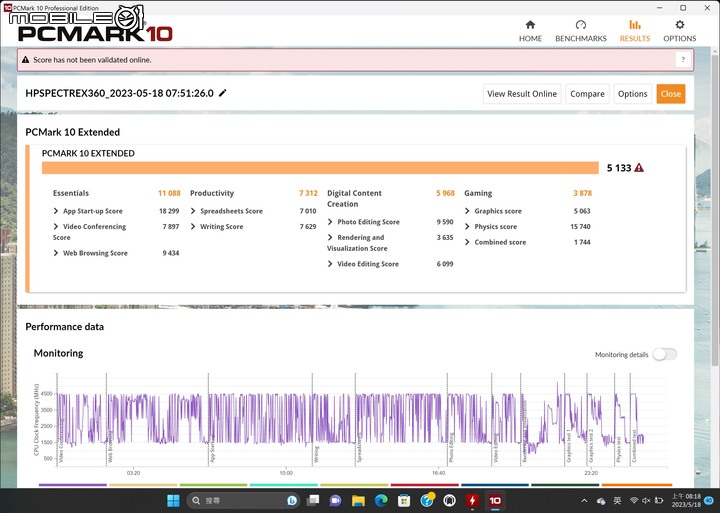Open the Windows Start menu
The image size is (720, 513).
click(173, 501)
